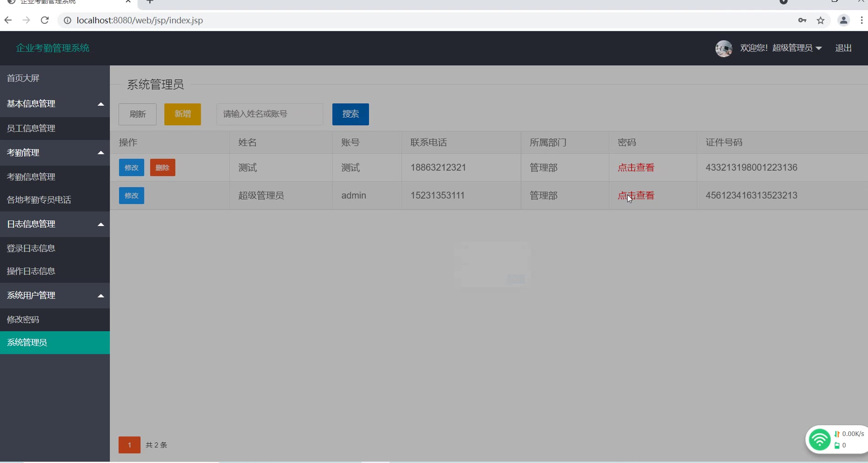868x463 pixels.
Task: Open the site information icon in address bar
Action: (x=67, y=20)
